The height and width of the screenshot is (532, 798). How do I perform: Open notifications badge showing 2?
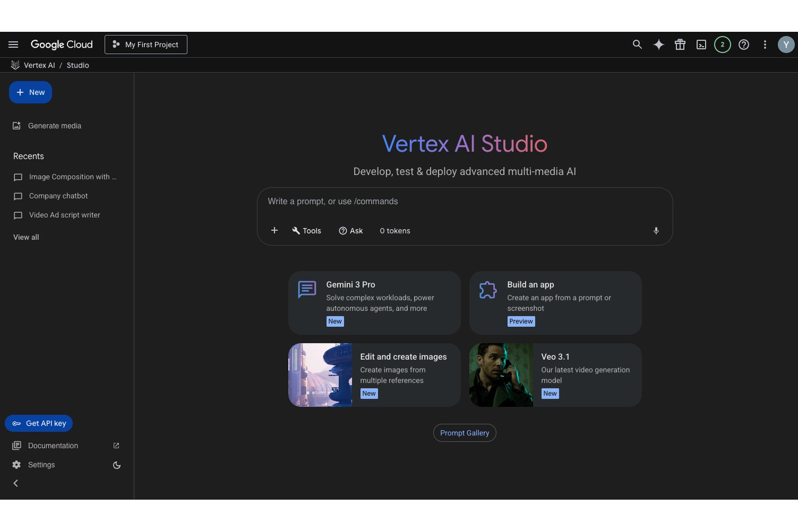click(x=723, y=45)
